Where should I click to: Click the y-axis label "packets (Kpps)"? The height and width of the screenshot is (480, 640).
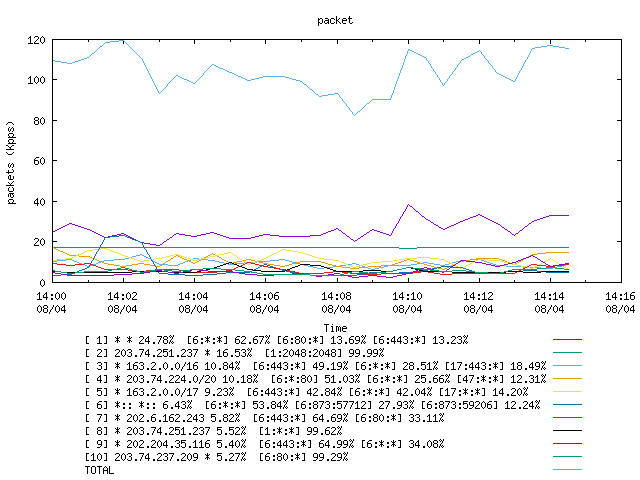11,163
